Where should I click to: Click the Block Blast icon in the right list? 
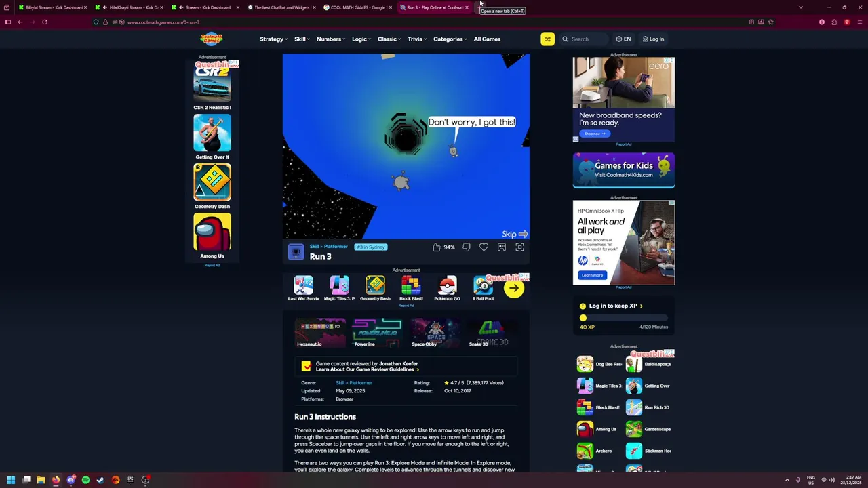585,407
